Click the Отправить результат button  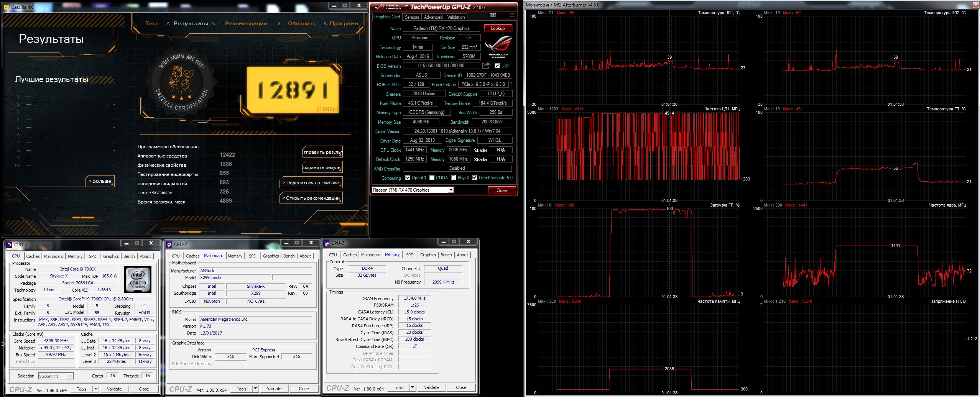pos(322,152)
